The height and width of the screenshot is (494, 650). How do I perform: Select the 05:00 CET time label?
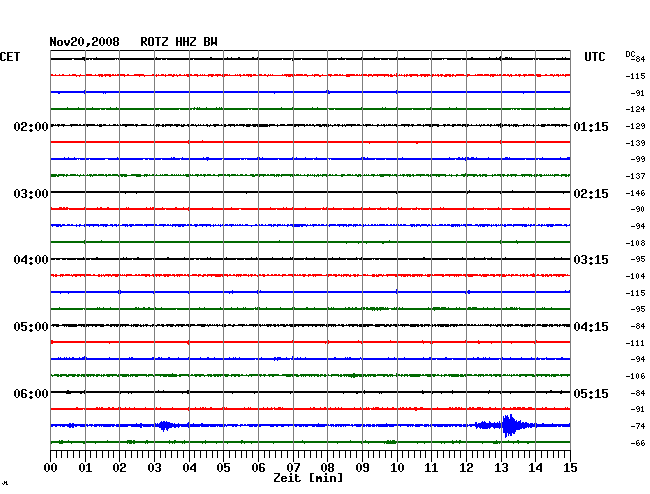[x=31, y=327]
